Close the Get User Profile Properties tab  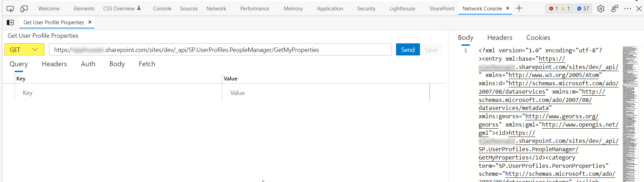click(x=90, y=22)
